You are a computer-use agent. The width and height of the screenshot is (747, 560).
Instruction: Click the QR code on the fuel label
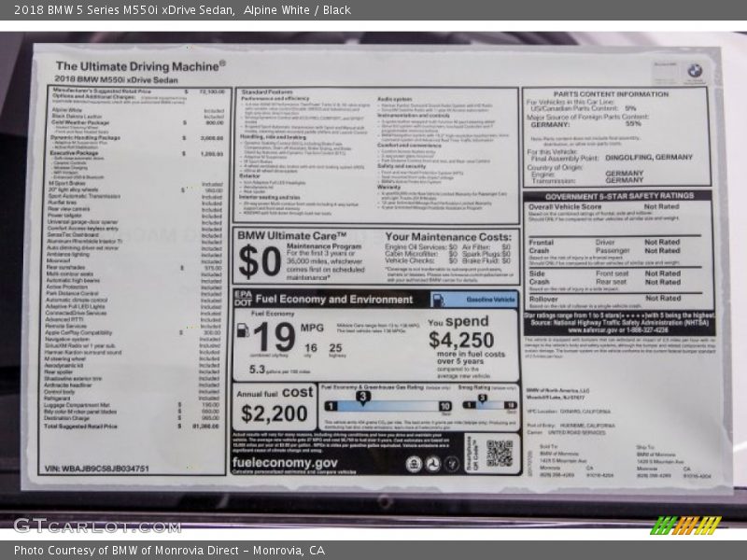[499, 454]
